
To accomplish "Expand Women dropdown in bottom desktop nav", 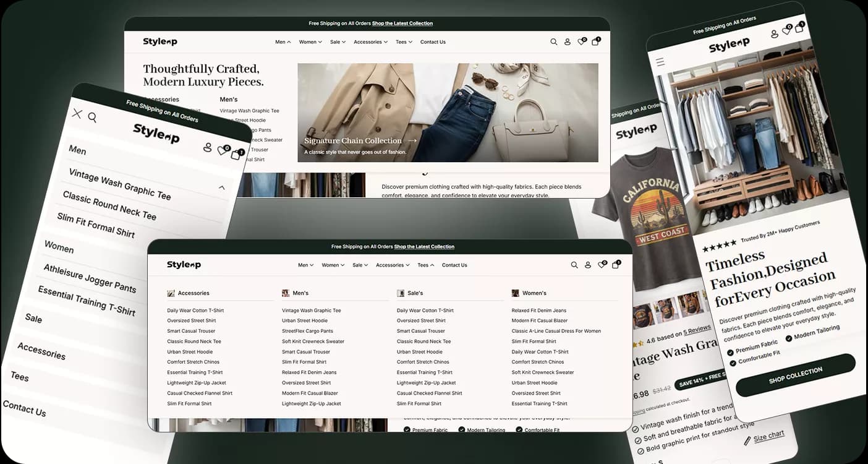I will point(333,265).
